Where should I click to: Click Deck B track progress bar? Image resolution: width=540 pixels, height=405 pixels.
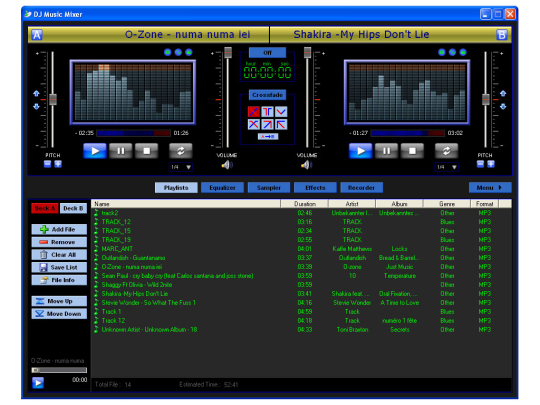coord(408,133)
